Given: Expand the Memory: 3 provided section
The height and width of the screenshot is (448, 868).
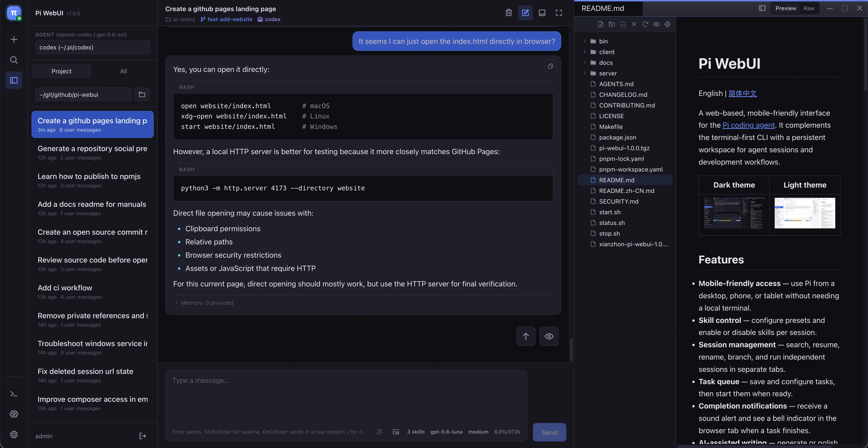Looking at the screenshot, I should tap(204, 303).
